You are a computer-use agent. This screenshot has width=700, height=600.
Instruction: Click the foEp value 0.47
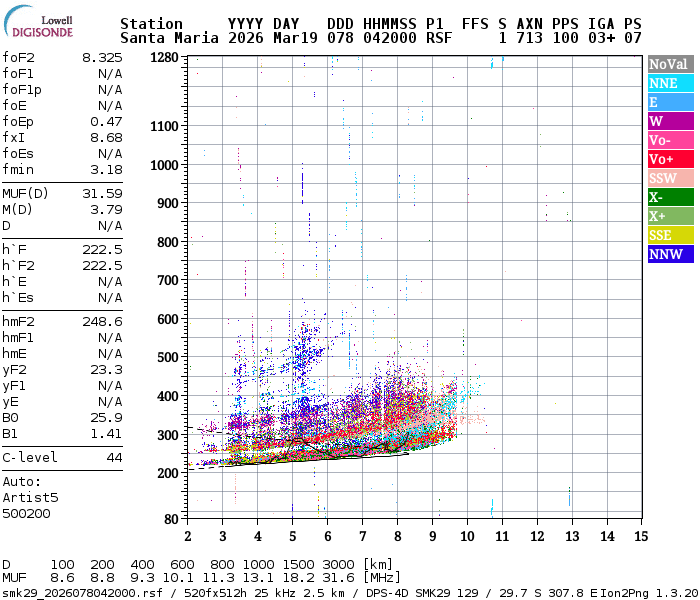click(x=106, y=121)
